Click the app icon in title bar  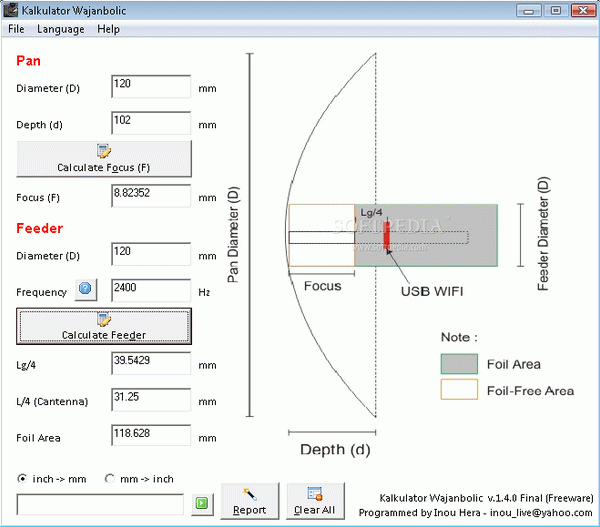pos(11,9)
